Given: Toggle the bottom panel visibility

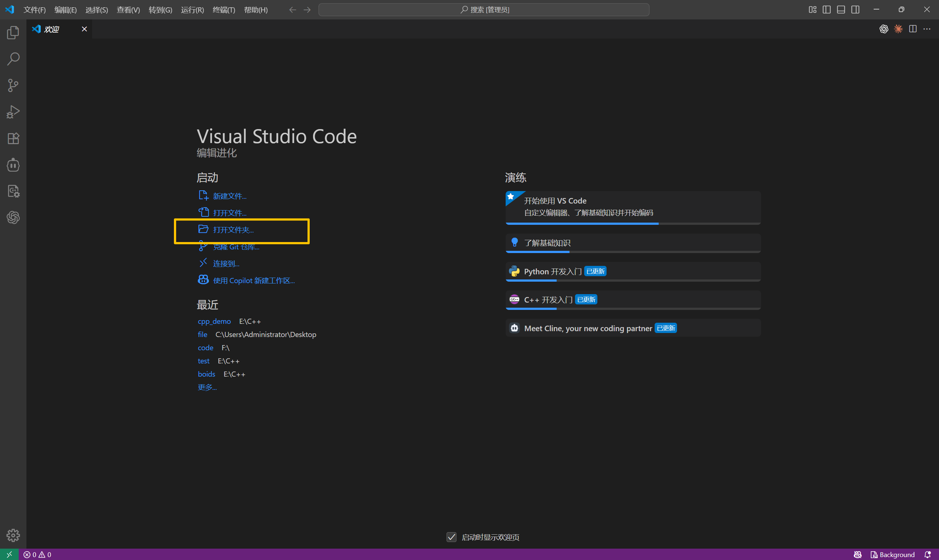Looking at the screenshot, I should click(841, 10).
